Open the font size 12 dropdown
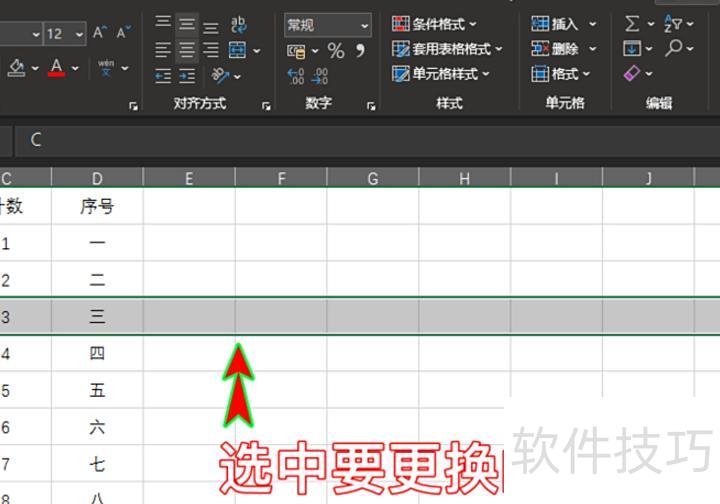Viewport: 720px width, 504px height. pos(79,34)
